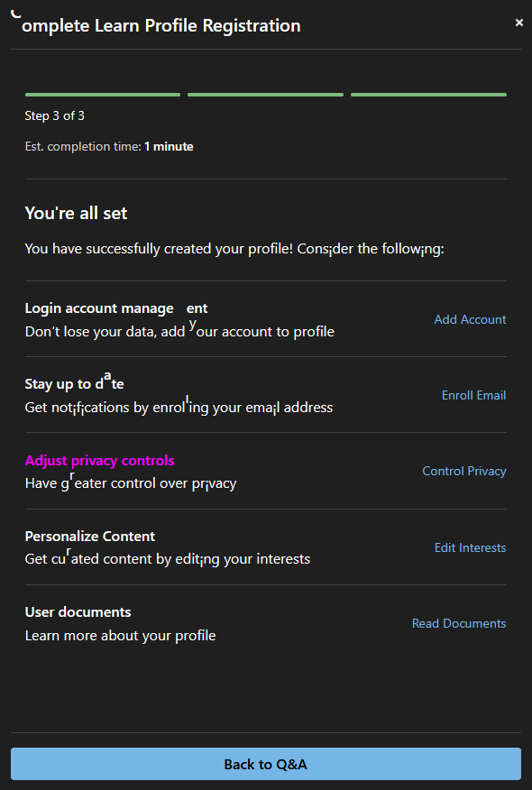
Task: Open Read Documents for your profile
Action: click(459, 623)
